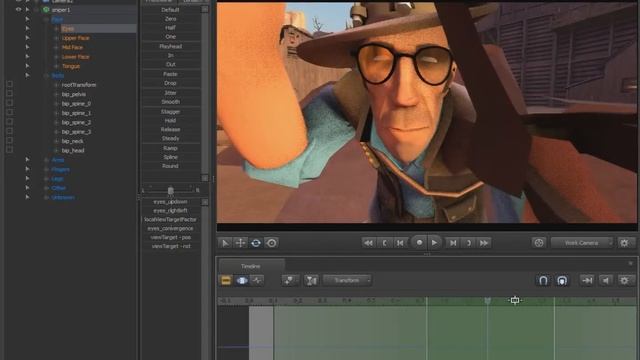Image resolution: width=640 pixels, height=360 pixels.
Task: Check the box next to rootTransform
Action: (x=9, y=84)
